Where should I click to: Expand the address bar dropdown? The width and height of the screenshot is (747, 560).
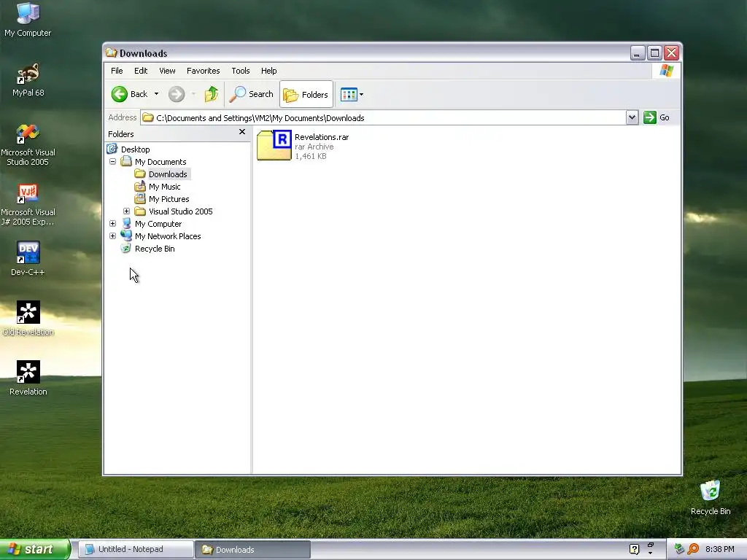(x=632, y=117)
